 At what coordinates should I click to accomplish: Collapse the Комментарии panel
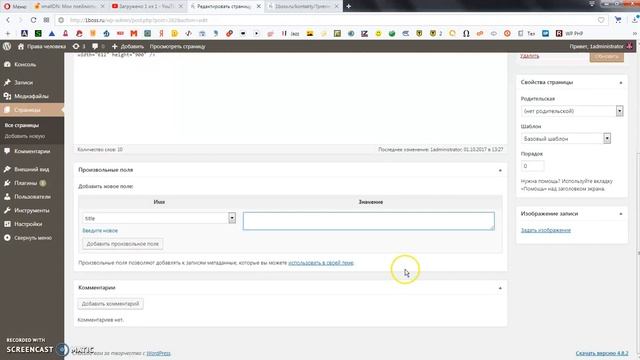point(500,288)
